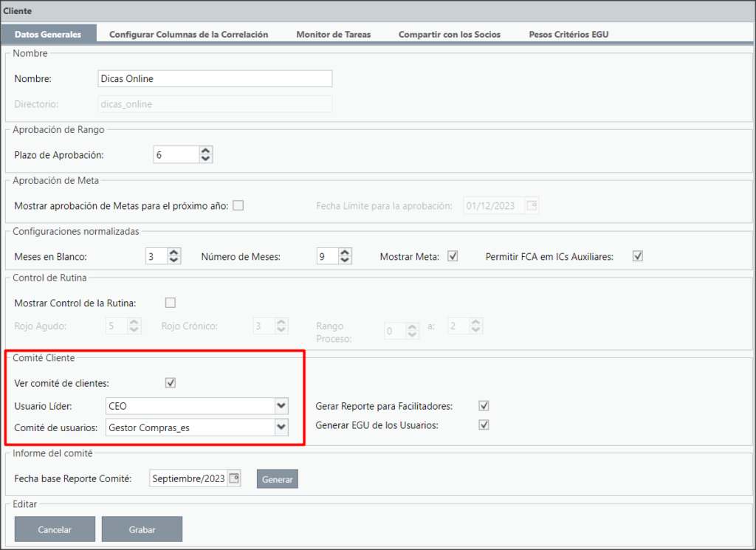Image resolution: width=756 pixels, height=550 pixels.
Task: Decrease Número de Meses spinner
Action: tap(345, 261)
